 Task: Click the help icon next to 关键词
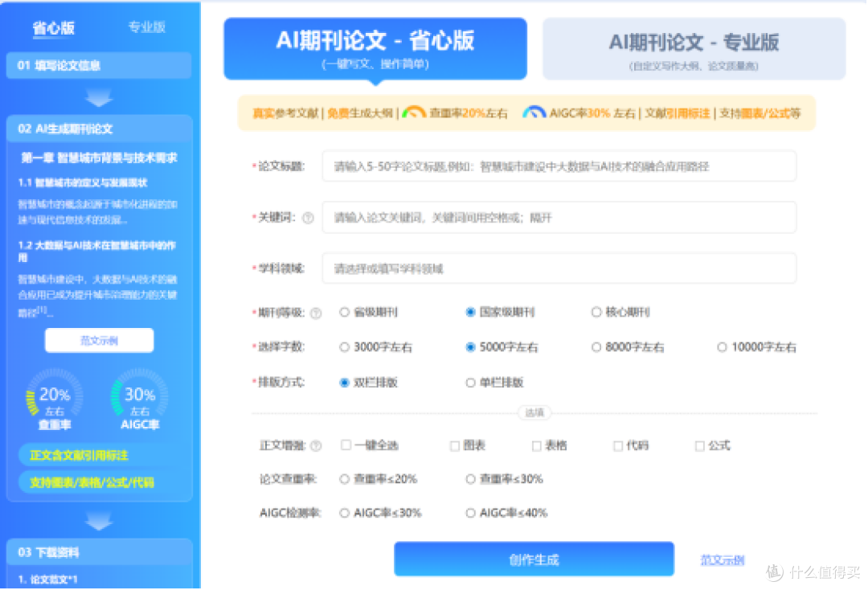309,218
